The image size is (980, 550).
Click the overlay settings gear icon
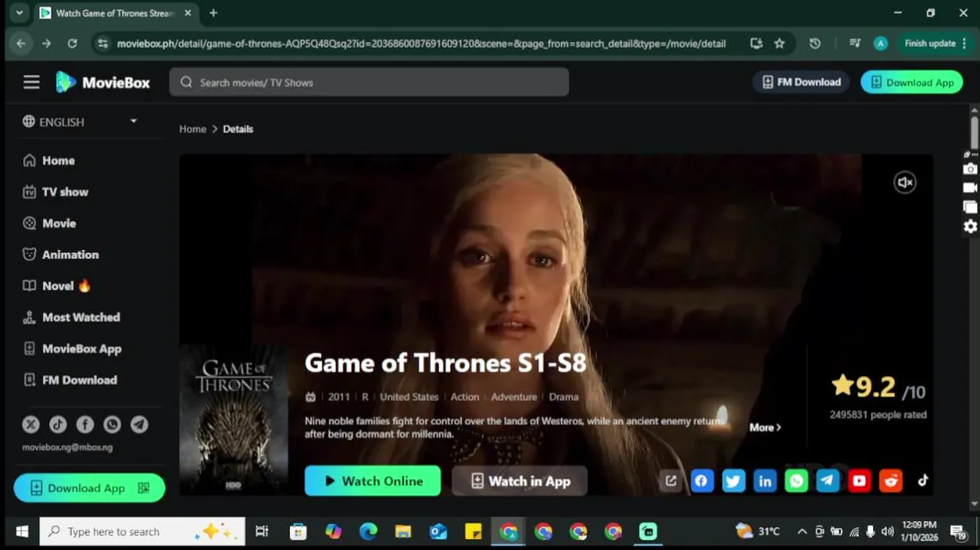(970, 226)
